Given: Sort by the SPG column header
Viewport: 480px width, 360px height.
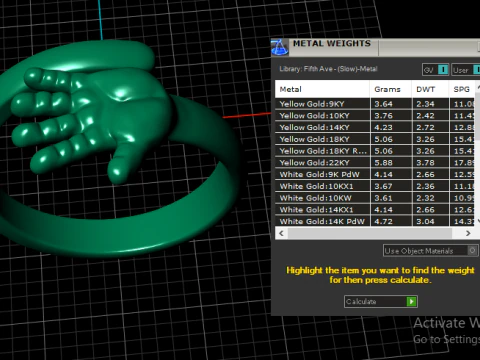Looking at the screenshot, I should point(462,89).
